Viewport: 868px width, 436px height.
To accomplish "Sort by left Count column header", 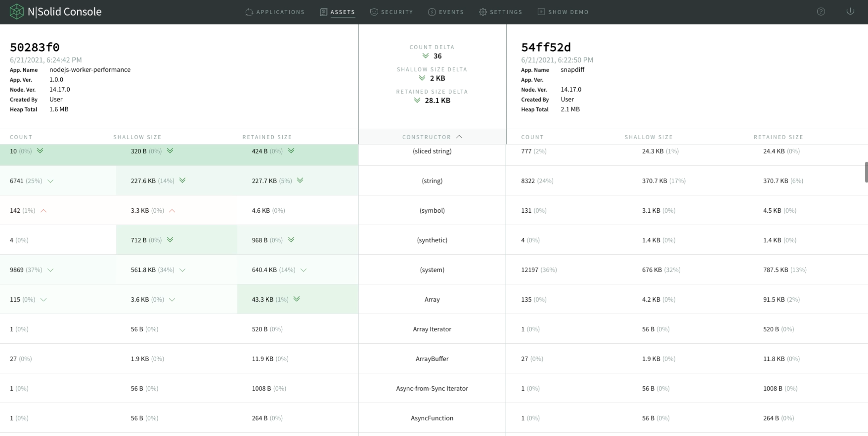I will 21,137.
